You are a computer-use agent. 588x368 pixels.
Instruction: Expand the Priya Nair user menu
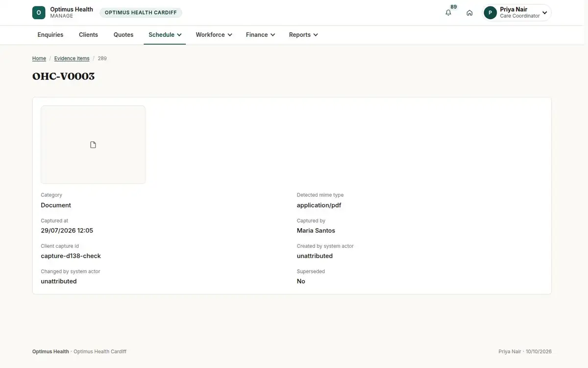tap(517, 13)
